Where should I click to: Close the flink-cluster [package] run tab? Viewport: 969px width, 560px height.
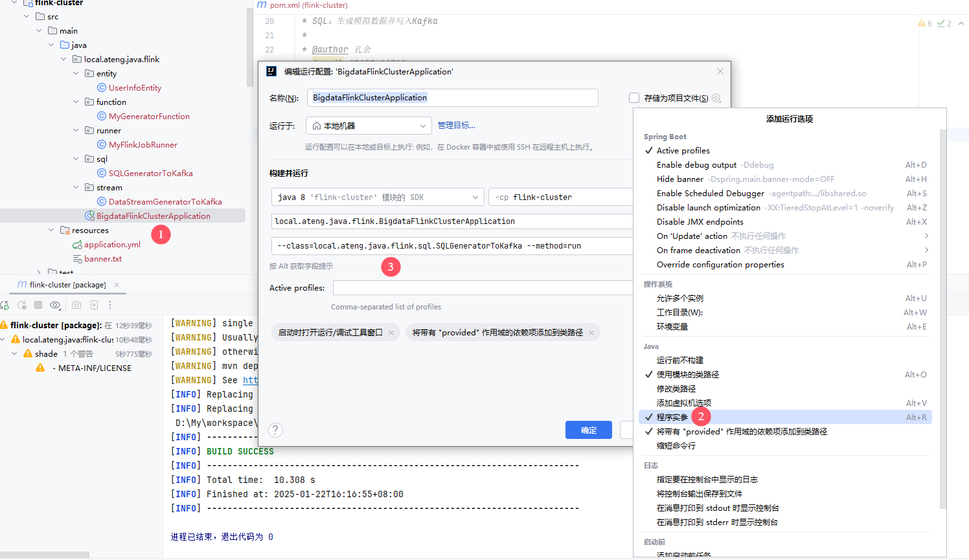coord(117,285)
